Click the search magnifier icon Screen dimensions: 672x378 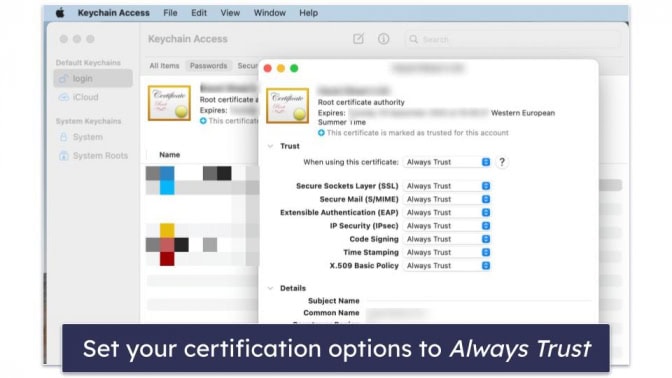pos(413,39)
